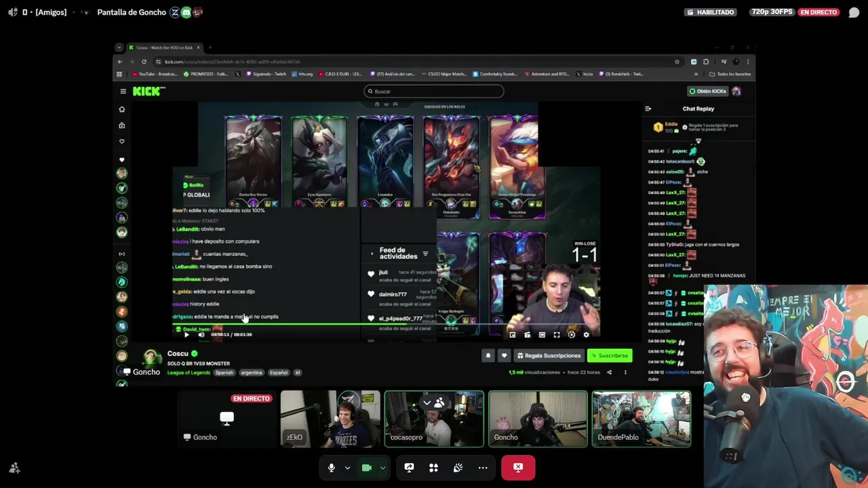This screenshot has width=868, height=488.
Task: Click the browser address bar
Action: click(419, 62)
